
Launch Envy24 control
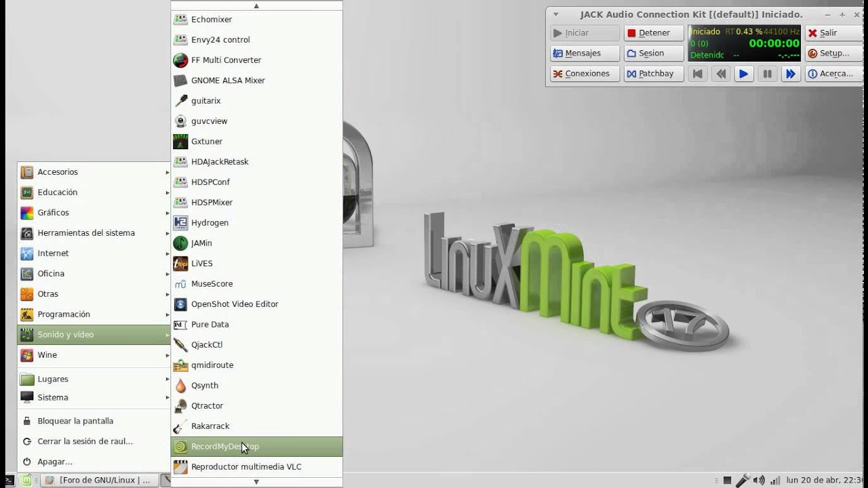[256, 40]
